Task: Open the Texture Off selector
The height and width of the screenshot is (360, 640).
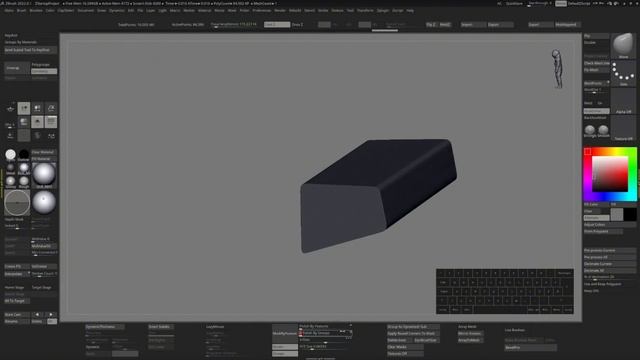Action: pyautogui.click(x=623, y=129)
